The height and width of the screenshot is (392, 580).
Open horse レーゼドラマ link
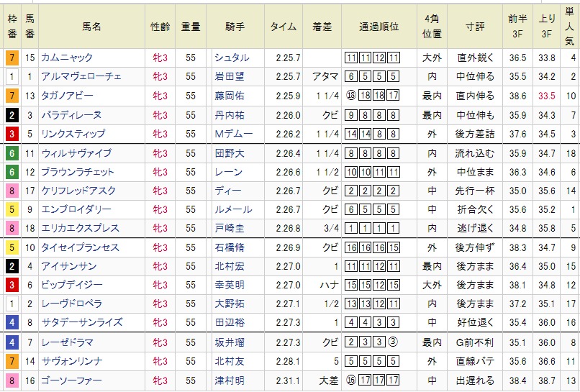point(68,342)
